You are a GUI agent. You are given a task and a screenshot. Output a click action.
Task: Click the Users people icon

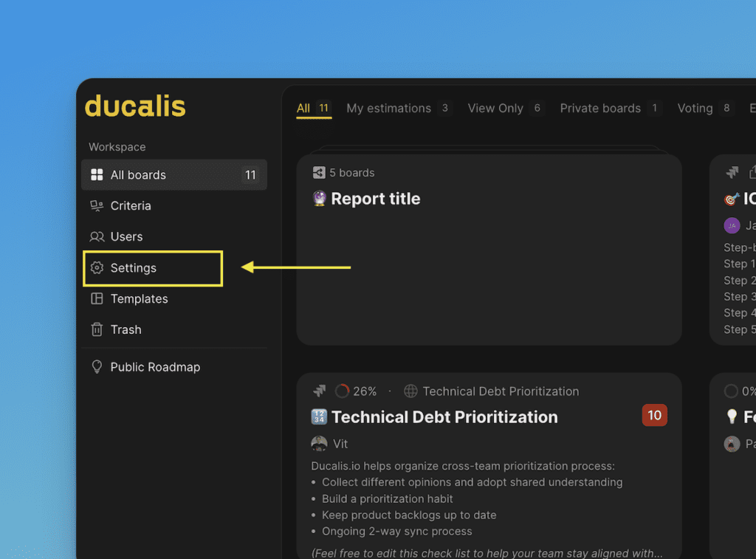click(97, 237)
